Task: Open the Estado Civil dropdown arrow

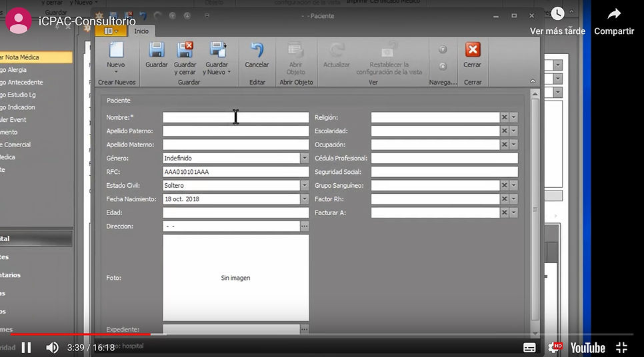Action: coord(305,185)
